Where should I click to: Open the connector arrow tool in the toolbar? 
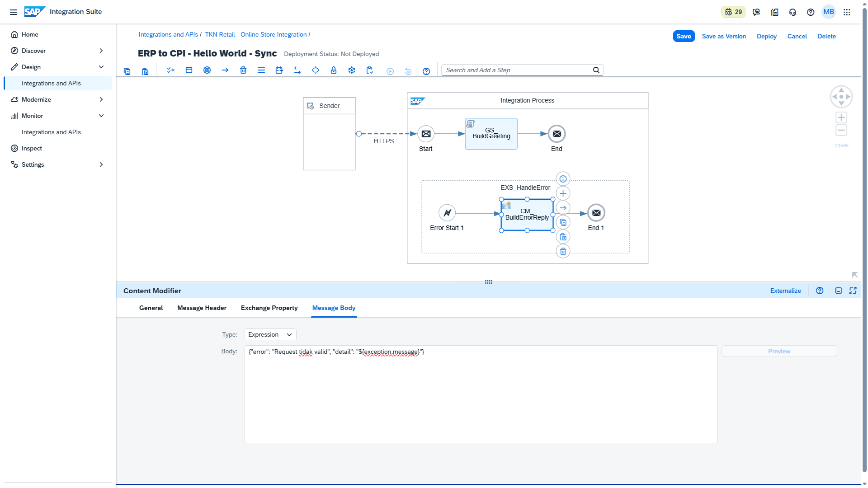225,70
